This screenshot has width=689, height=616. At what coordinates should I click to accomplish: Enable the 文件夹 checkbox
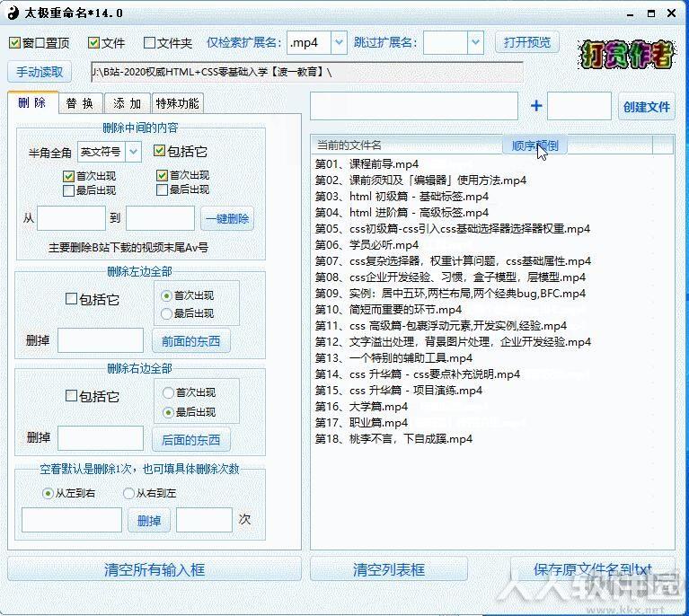(x=149, y=42)
